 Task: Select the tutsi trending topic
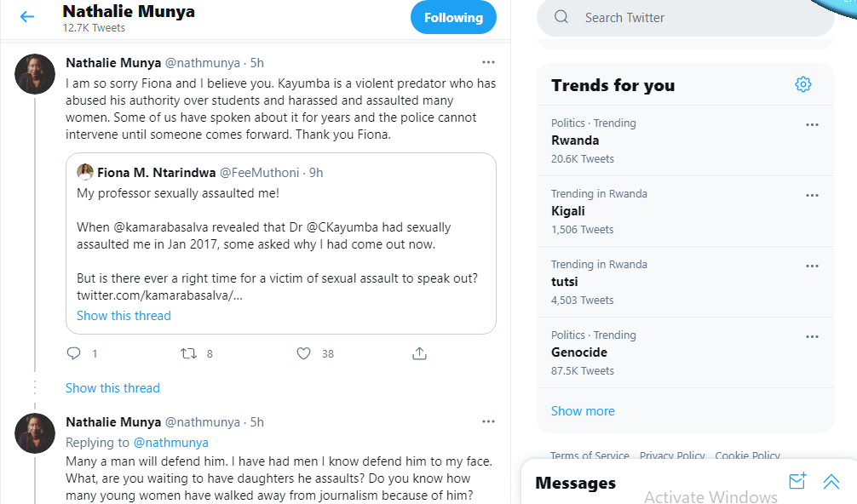[566, 282]
